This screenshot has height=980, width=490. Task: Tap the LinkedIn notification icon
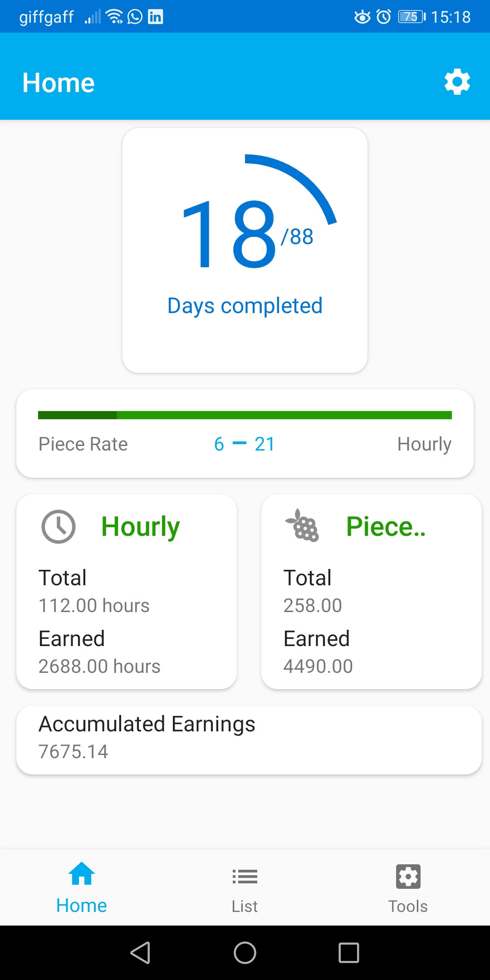coord(156,17)
